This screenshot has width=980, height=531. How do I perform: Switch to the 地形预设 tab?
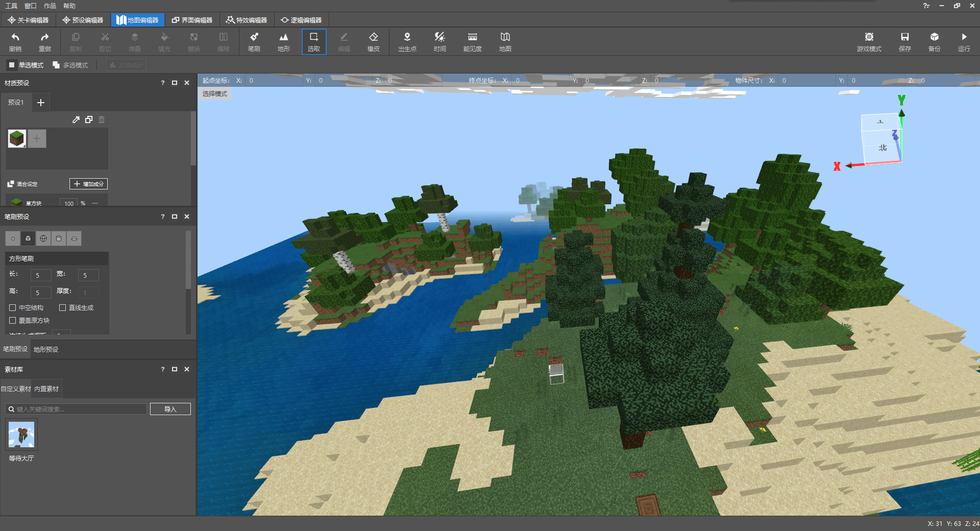click(46, 349)
